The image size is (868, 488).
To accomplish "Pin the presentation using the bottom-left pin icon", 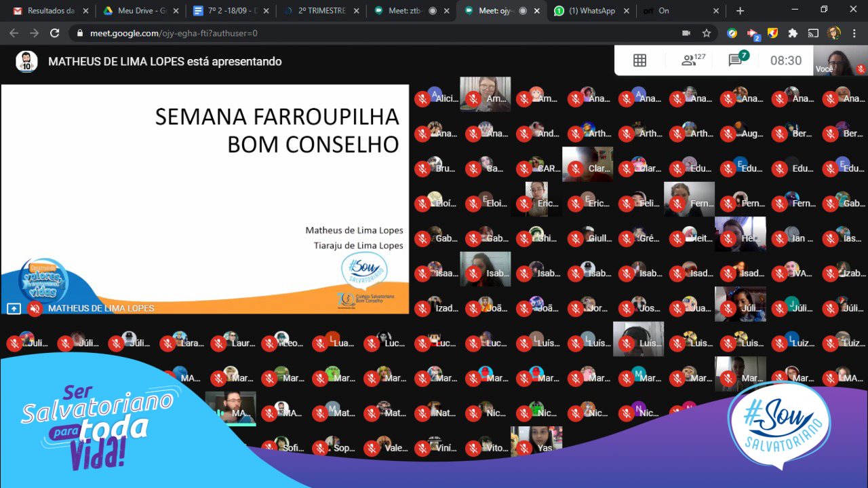I will pyautogui.click(x=14, y=308).
